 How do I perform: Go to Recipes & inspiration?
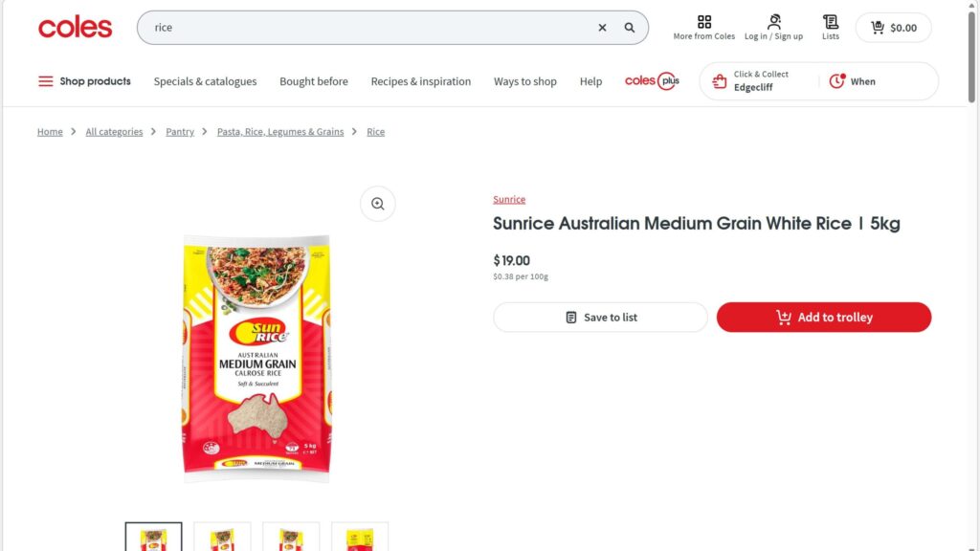(420, 81)
